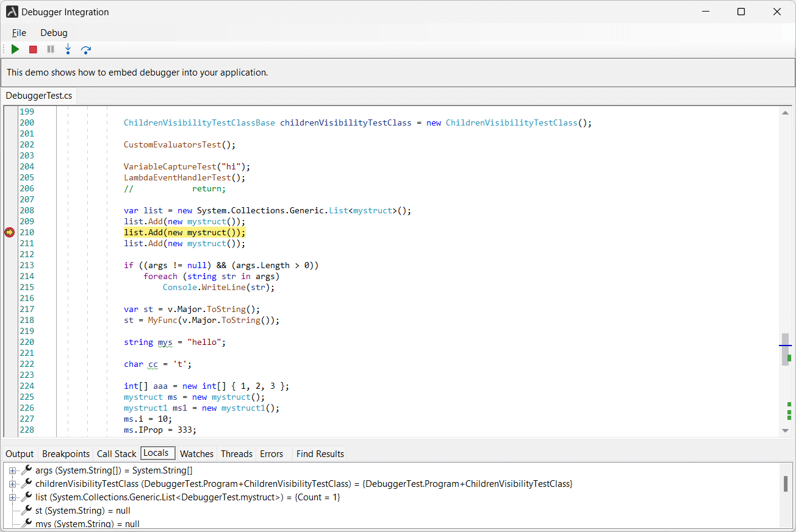Click the int[] aaa declaration line
The width and height of the screenshot is (796, 532).
[206, 386]
